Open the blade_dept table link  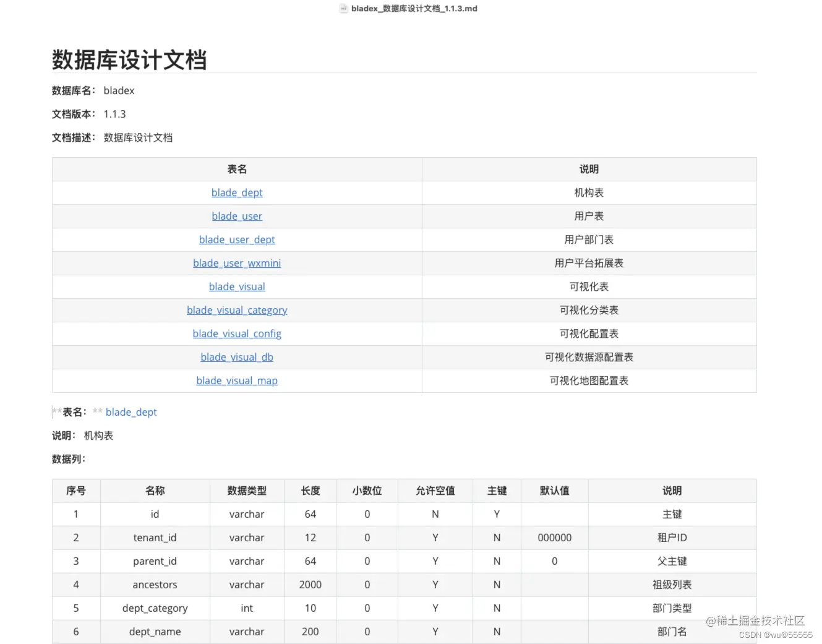(237, 192)
